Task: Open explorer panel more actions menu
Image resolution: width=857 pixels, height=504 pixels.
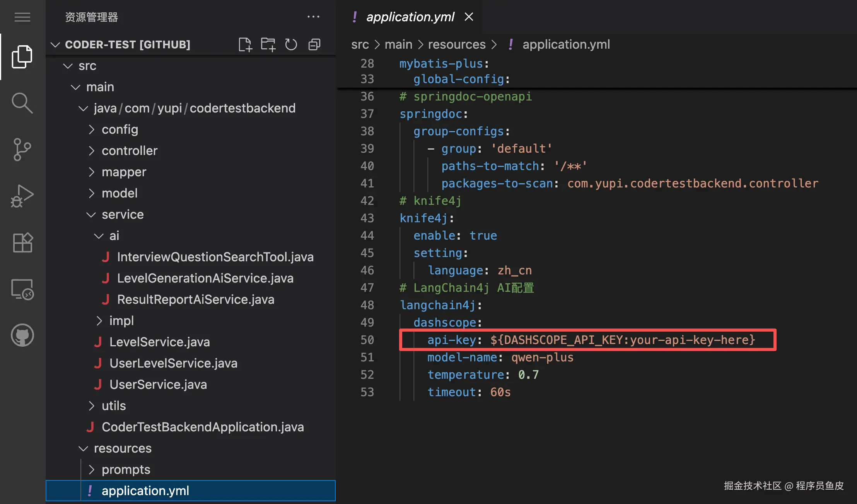Action: pos(313,17)
